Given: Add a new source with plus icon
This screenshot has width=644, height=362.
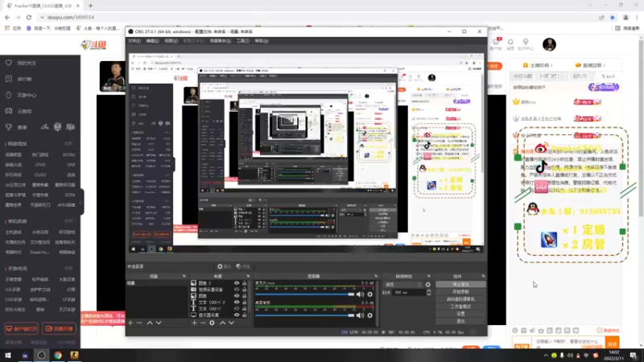Looking at the screenshot, I should point(194,323).
